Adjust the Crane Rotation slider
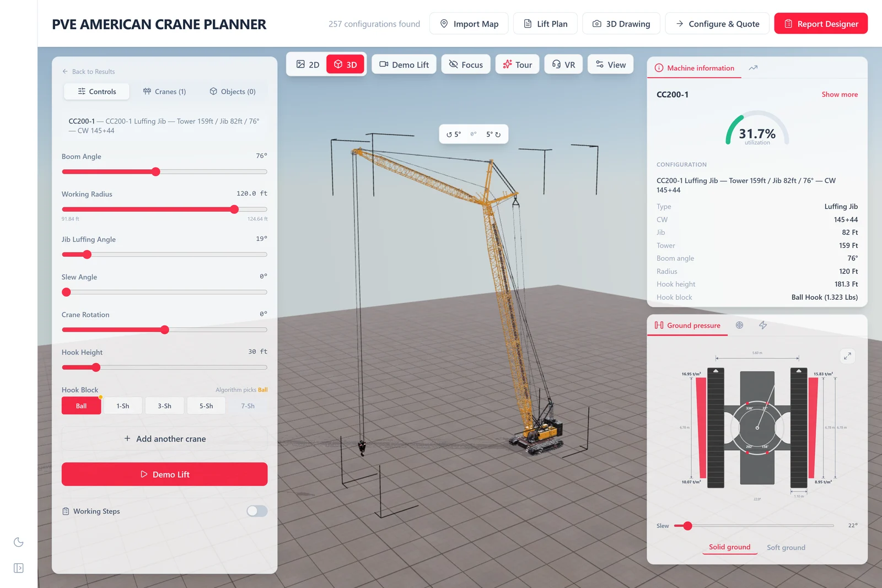882x588 pixels. click(164, 330)
